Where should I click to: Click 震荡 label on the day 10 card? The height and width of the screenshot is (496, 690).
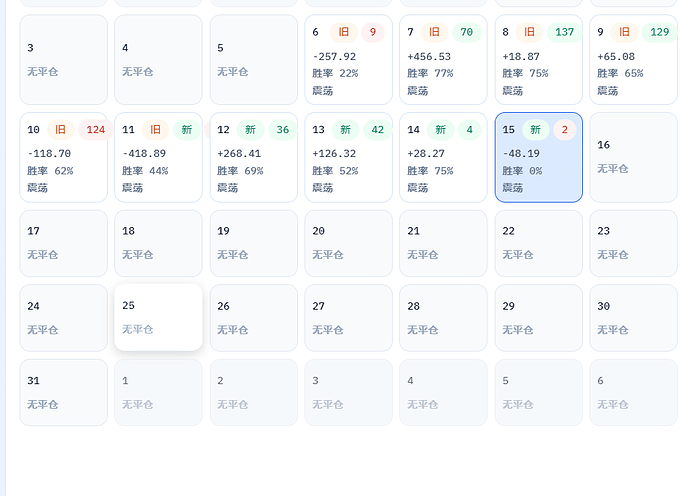click(x=37, y=188)
